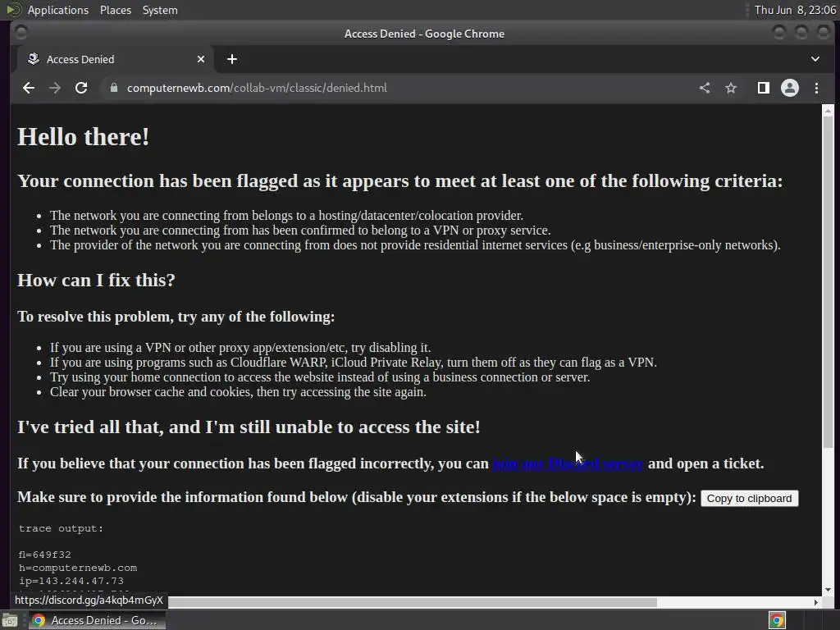The height and width of the screenshot is (630, 840).
Task: Open the Chrome profile avatar
Action: click(790, 88)
